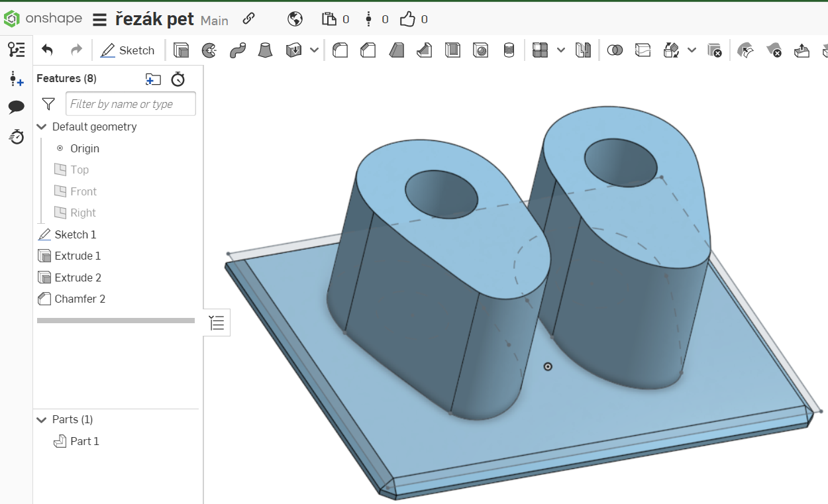
Task: Select the Shell tool
Action: 452,50
